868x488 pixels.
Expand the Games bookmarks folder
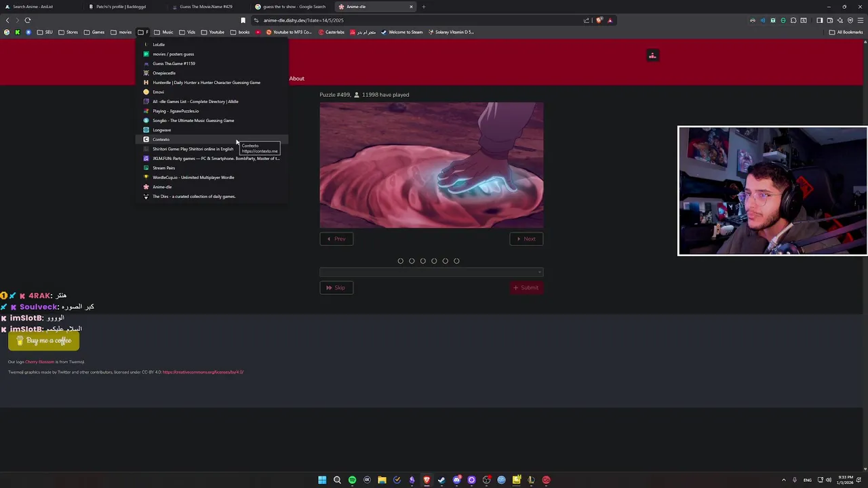(x=94, y=32)
